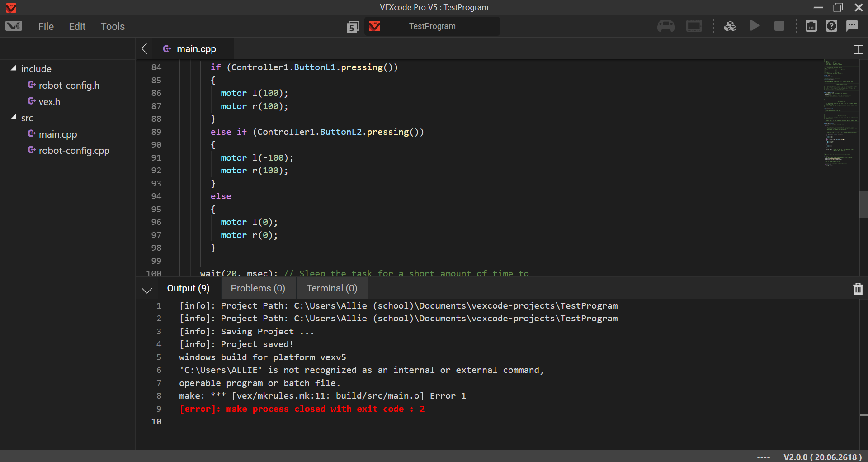This screenshot has height=462, width=868.
Task: Open the Edit menu
Action: (77, 26)
